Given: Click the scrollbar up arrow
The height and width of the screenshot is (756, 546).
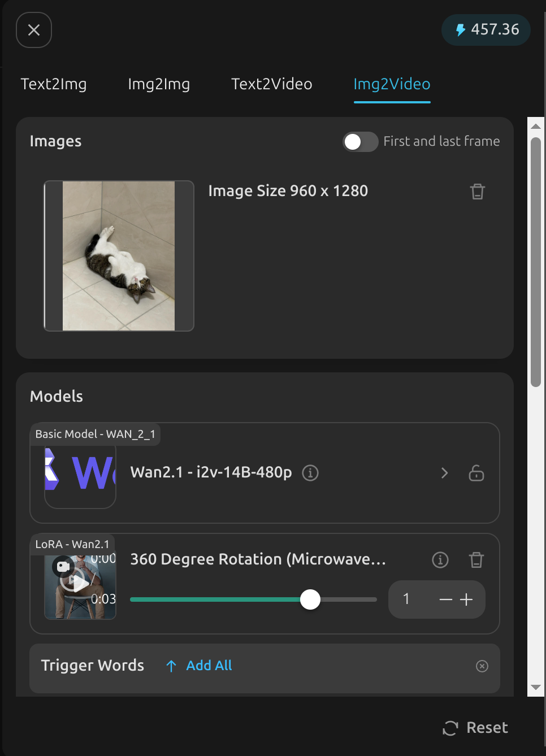Looking at the screenshot, I should pos(536,125).
